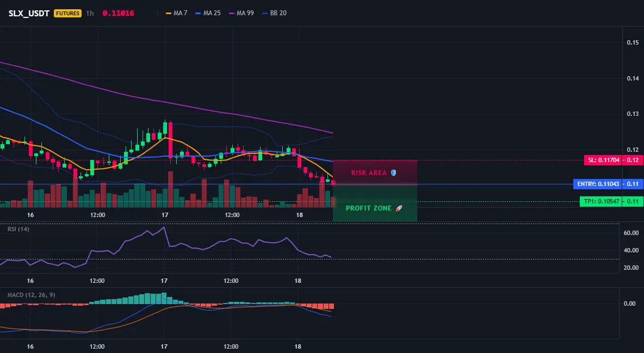Click the RSI peak near 17
644x353 pixels.
(x=164, y=227)
